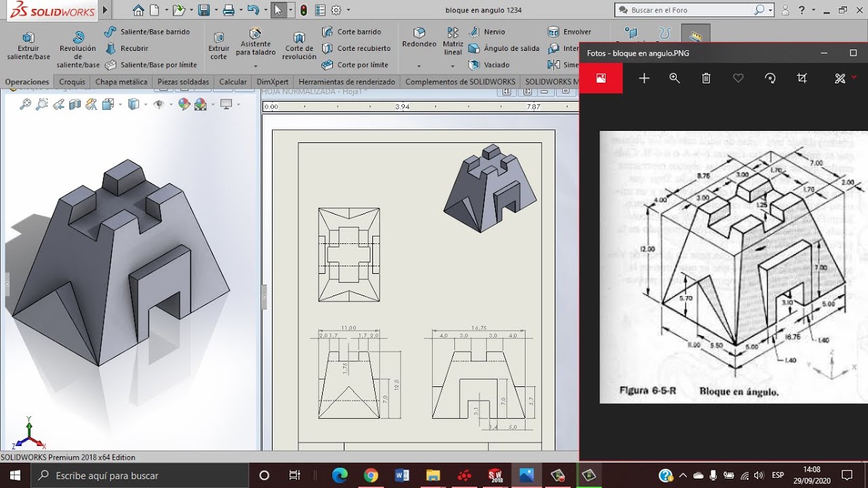
Task: Add to creation with Fotos plus icon
Action: [x=644, y=78]
